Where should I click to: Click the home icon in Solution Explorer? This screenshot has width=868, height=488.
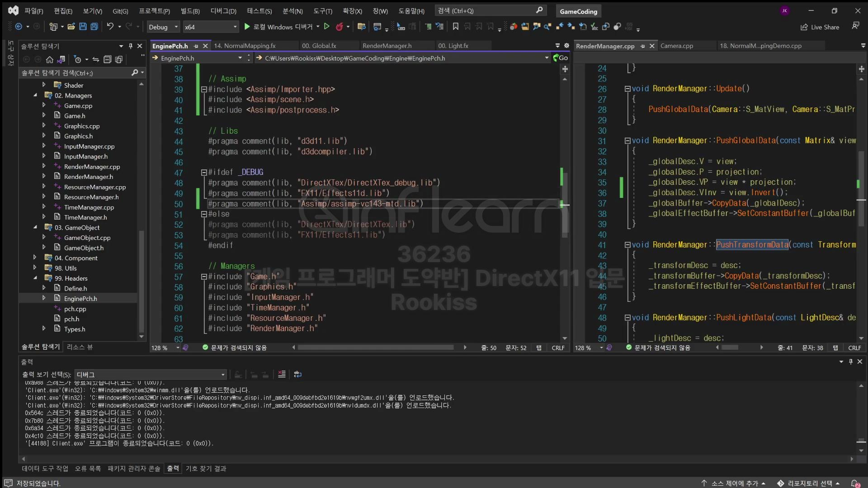[x=50, y=60]
